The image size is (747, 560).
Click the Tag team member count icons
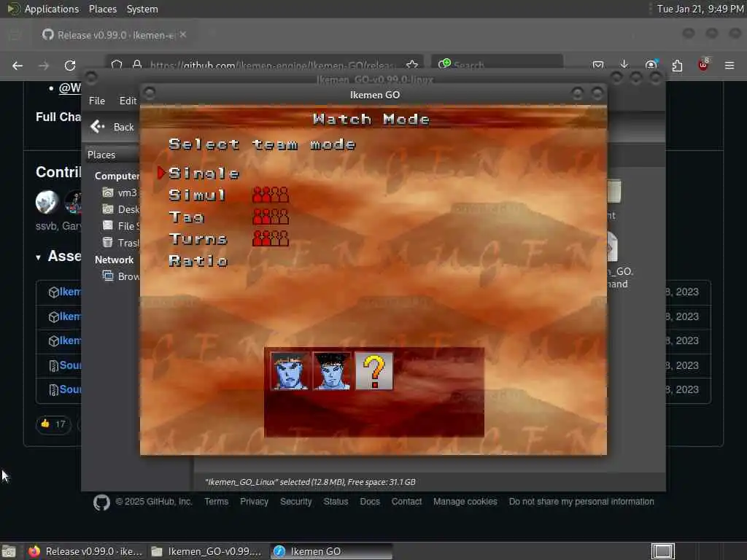coord(271,217)
